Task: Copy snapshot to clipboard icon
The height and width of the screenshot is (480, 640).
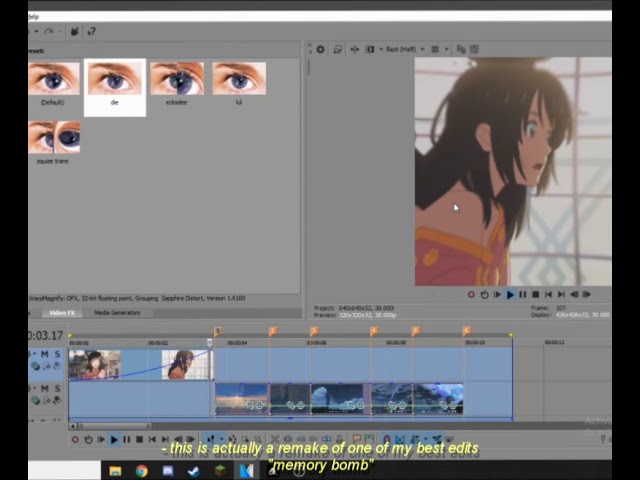Action: click(x=461, y=49)
